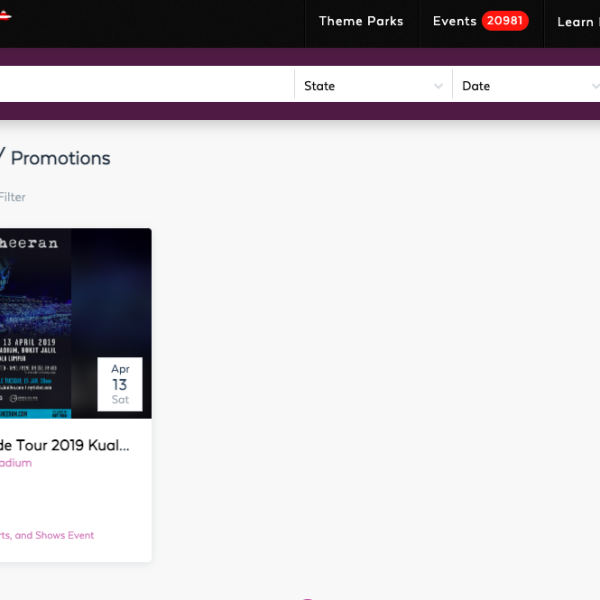The width and height of the screenshot is (600, 600).
Task: Open the Events navigation item
Action: (454, 21)
